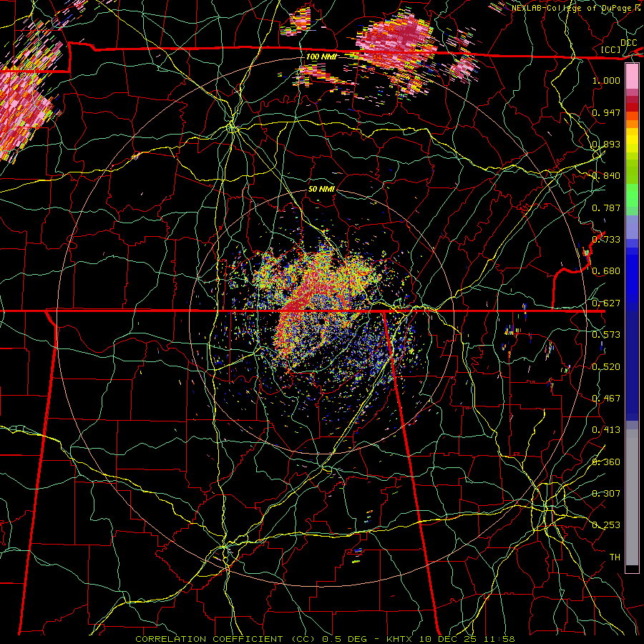The width and height of the screenshot is (644, 644).
Task: Click "CORRELATION COEFFICIENT (CC)" in the bottom caption
Action: point(225,639)
